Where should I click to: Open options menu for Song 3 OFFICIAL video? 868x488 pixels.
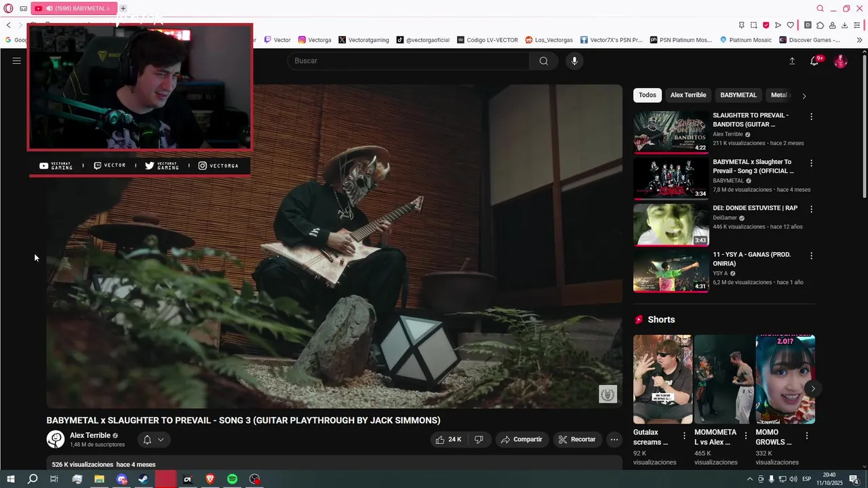click(x=811, y=163)
